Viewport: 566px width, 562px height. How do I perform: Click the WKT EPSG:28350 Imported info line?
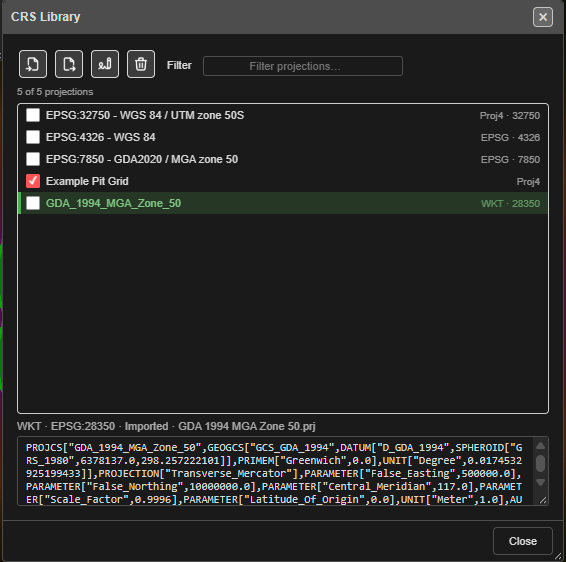pyautogui.click(x=166, y=426)
